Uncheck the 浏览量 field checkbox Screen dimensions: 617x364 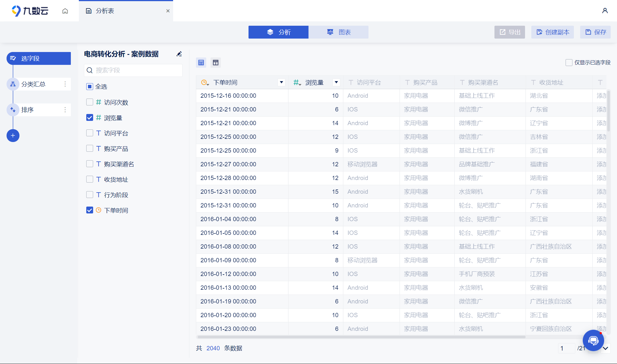click(90, 117)
